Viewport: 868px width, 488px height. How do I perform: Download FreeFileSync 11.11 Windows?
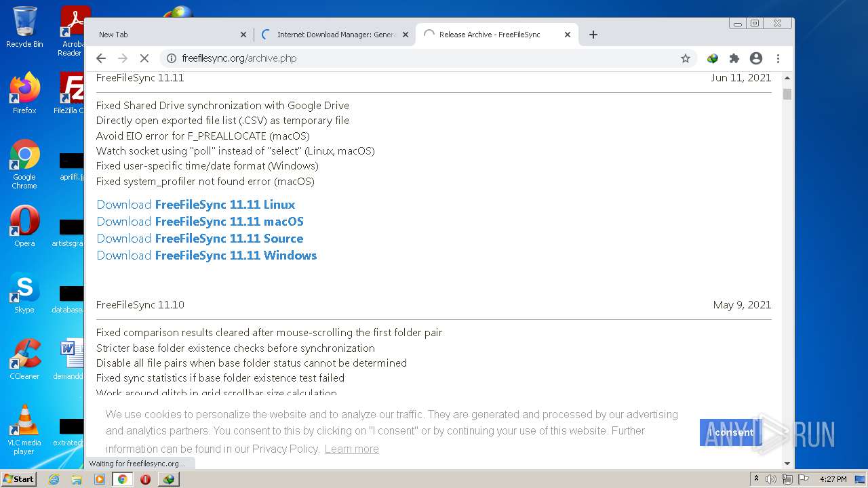tap(207, 256)
